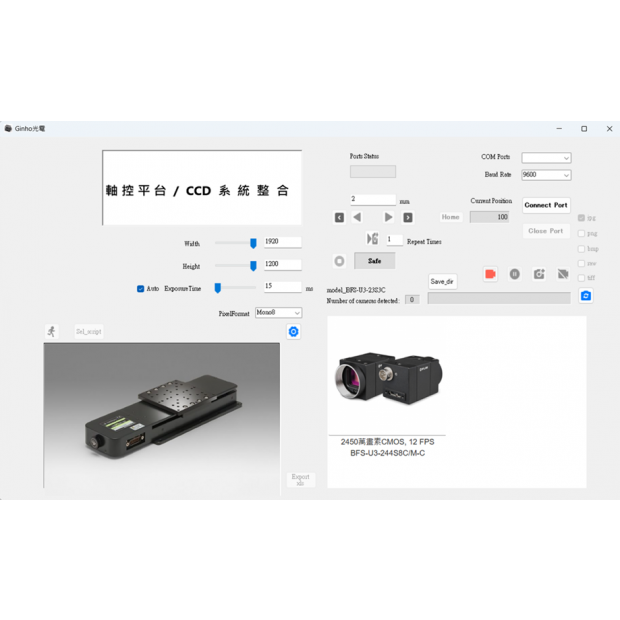
Task: Click the blue refresh cameras icon
Action: pyautogui.click(x=586, y=296)
